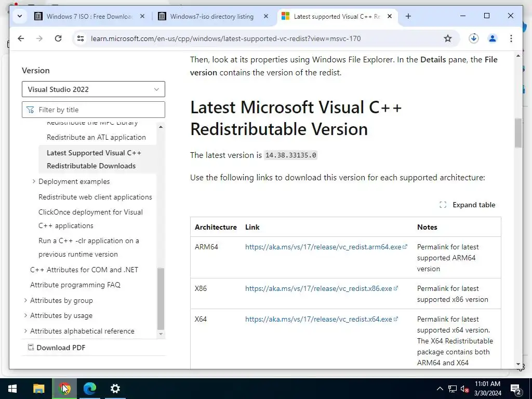Download the ARM64 vc_redist link

326,247
